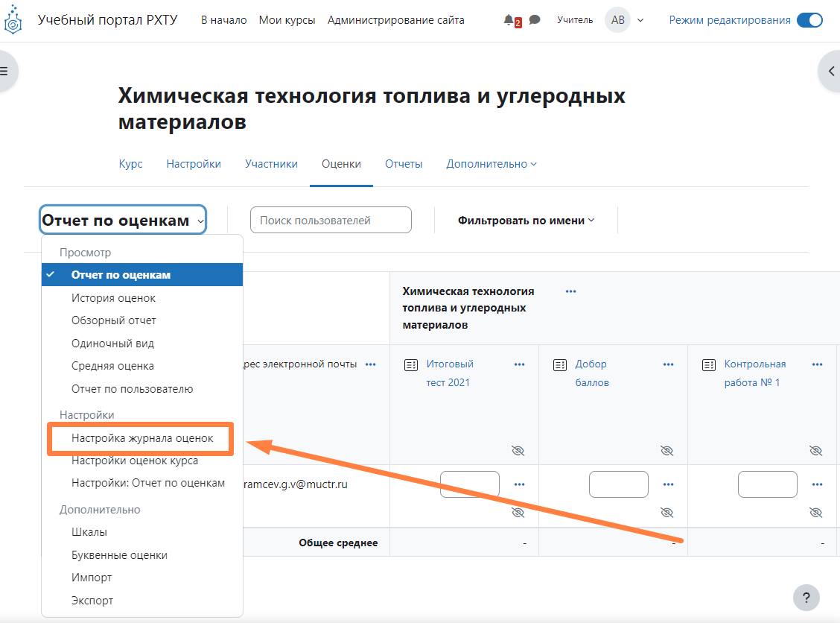Click the portal logo icon

pos(13,21)
